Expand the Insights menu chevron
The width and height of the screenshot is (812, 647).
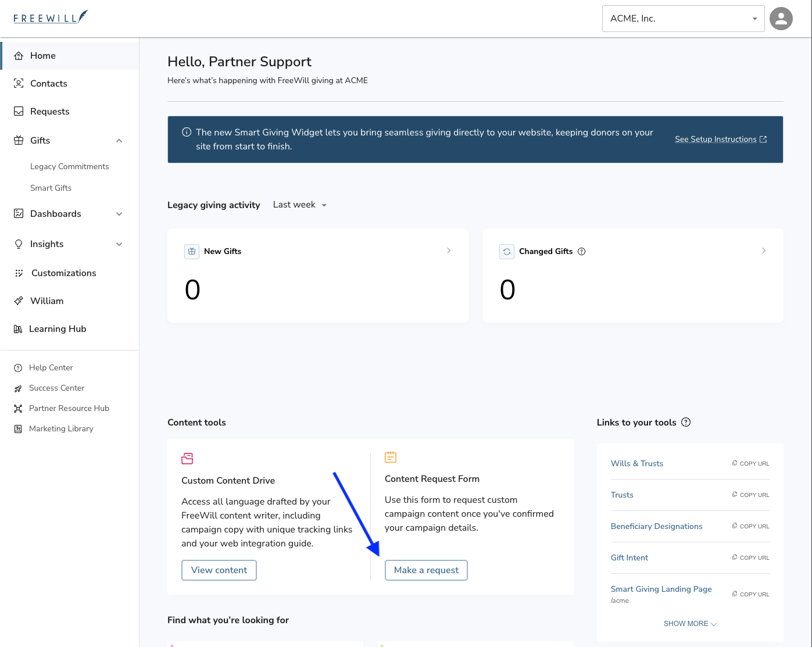coord(119,244)
